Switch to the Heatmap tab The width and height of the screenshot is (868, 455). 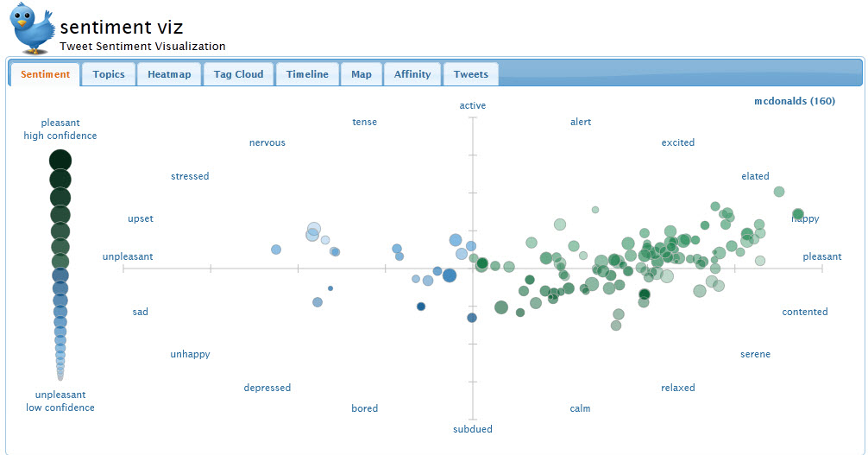tap(169, 74)
